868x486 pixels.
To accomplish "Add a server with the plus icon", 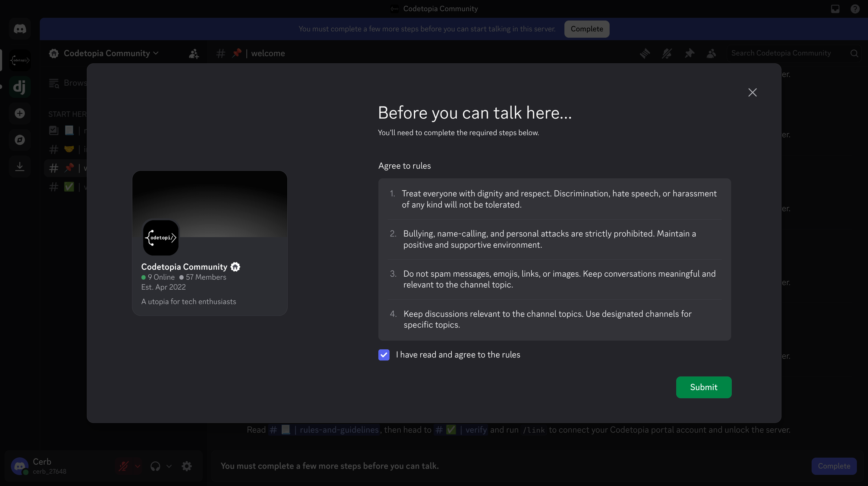I will point(20,113).
